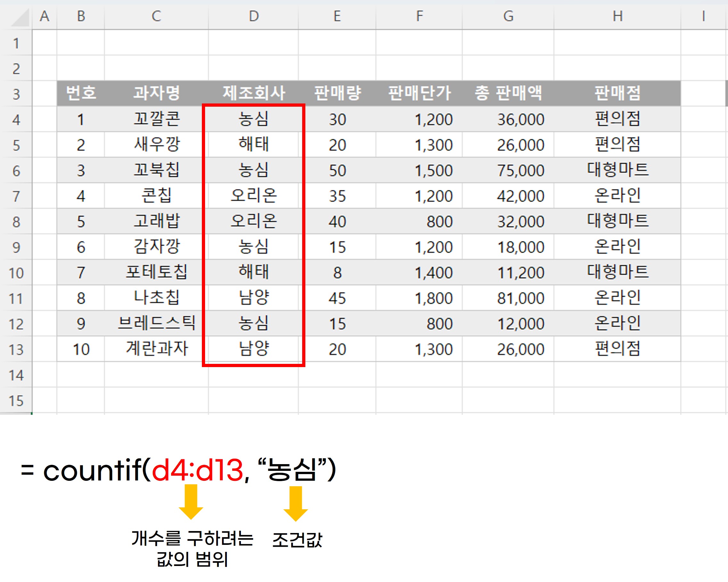
Task: Select the cell containing 포테토칩
Action: pos(156,272)
